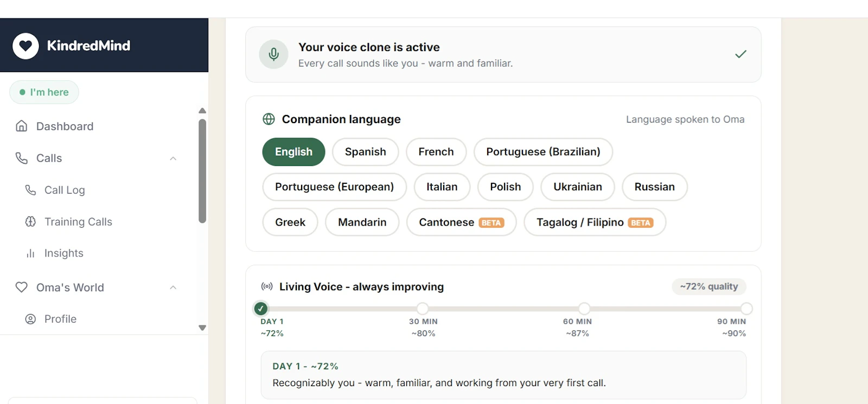Viewport: 868px width, 404px height.
Task: Click 'DAY 1 - ~72%' description title
Action: pyautogui.click(x=305, y=366)
